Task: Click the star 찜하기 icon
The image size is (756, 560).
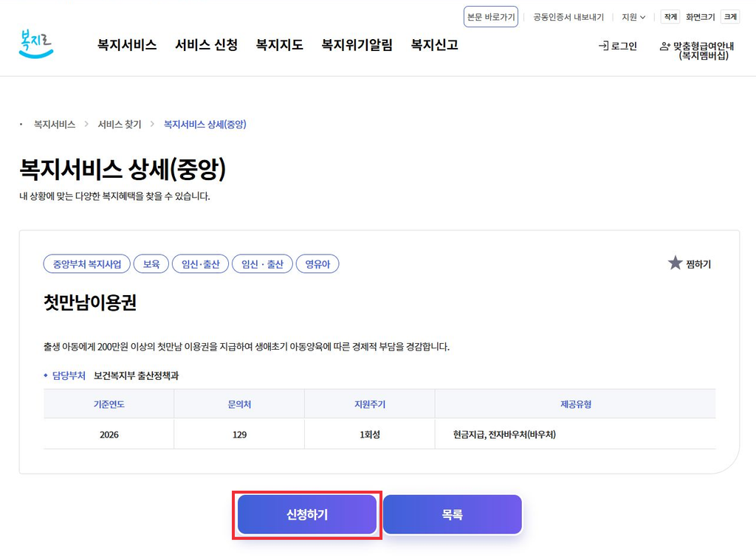Action: (675, 263)
